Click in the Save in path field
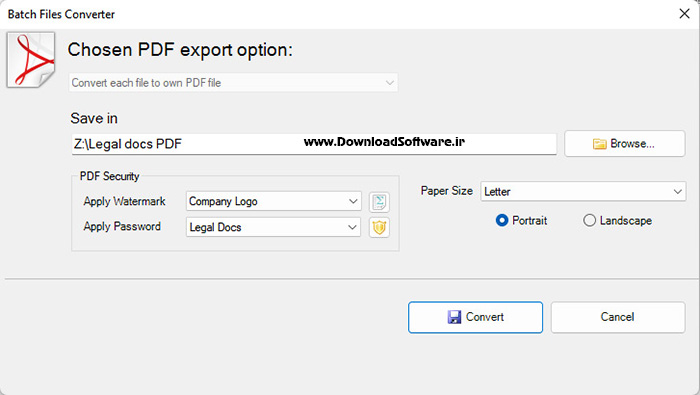700x395 pixels. 314,144
